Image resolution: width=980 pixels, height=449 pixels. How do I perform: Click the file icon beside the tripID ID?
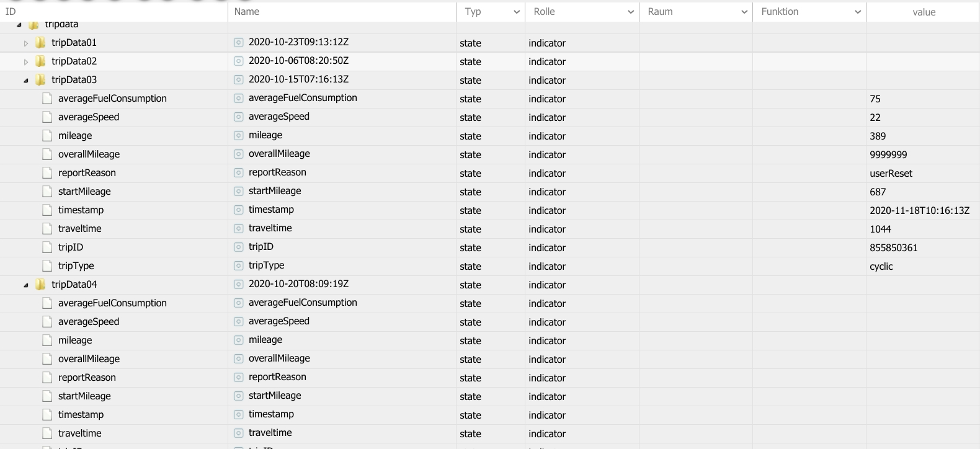(x=47, y=247)
